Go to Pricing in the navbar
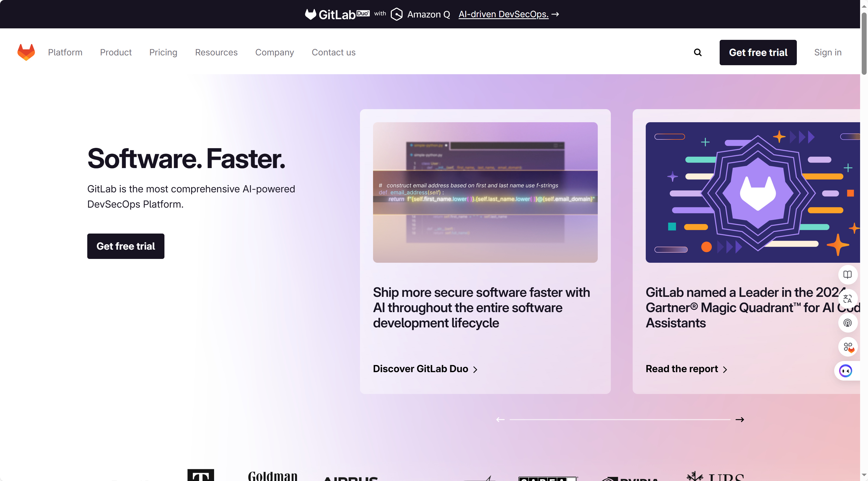868x481 pixels. tap(163, 52)
